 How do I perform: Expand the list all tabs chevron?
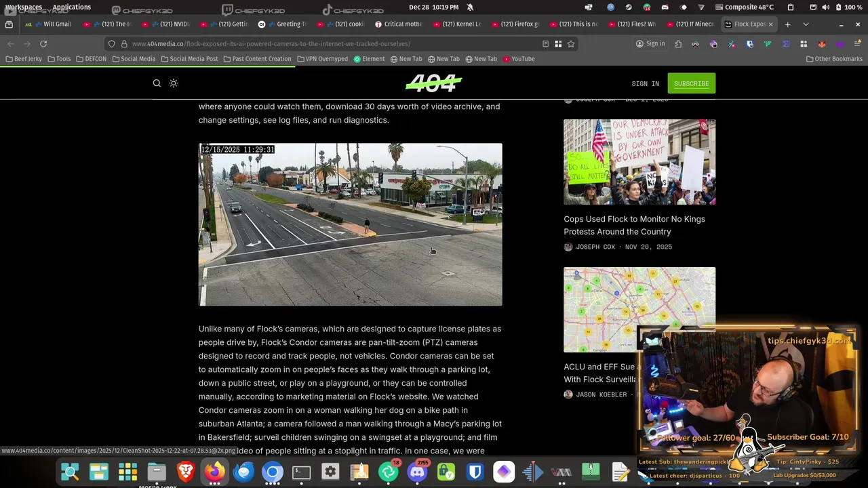(x=806, y=24)
